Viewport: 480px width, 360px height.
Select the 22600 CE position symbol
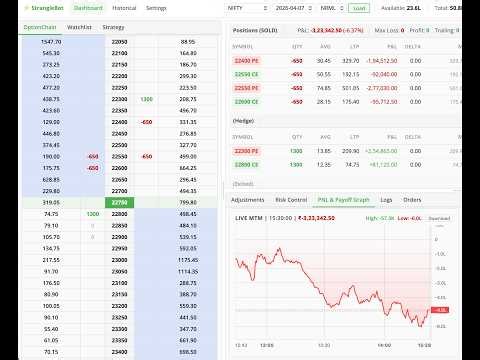(x=247, y=102)
